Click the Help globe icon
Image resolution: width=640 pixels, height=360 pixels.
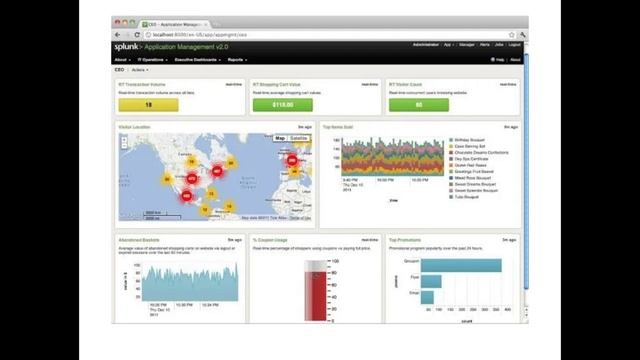coord(493,60)
